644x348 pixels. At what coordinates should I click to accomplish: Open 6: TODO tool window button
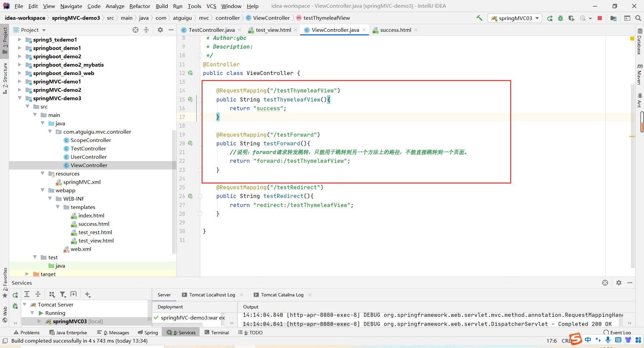click(x=250, y=332)
